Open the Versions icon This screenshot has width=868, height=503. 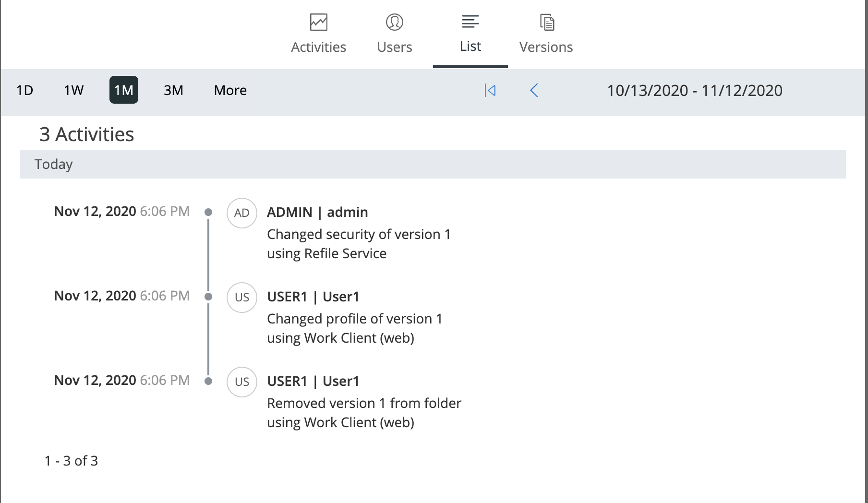click(x=546, y=22)
